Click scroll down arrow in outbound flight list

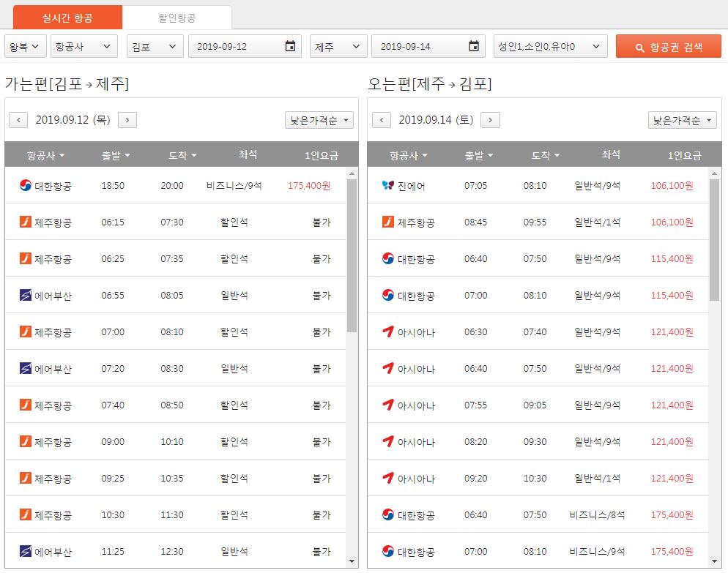pos(352,561)
